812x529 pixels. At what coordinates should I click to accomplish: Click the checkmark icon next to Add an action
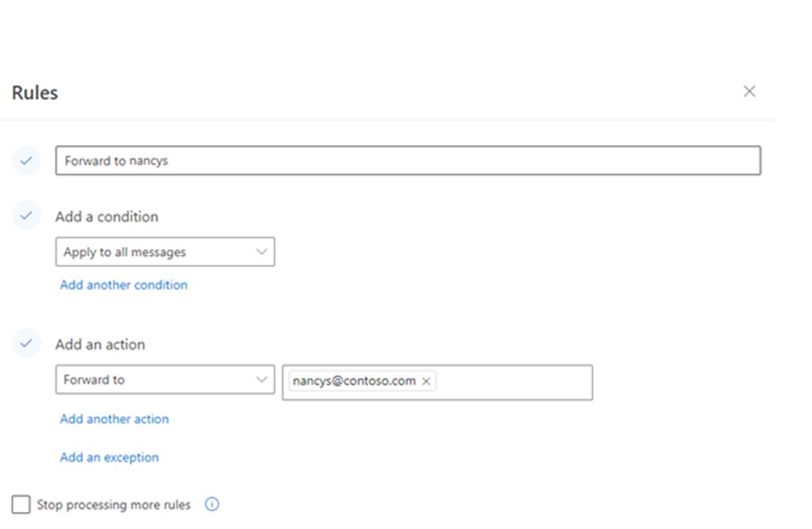[26, 344]
